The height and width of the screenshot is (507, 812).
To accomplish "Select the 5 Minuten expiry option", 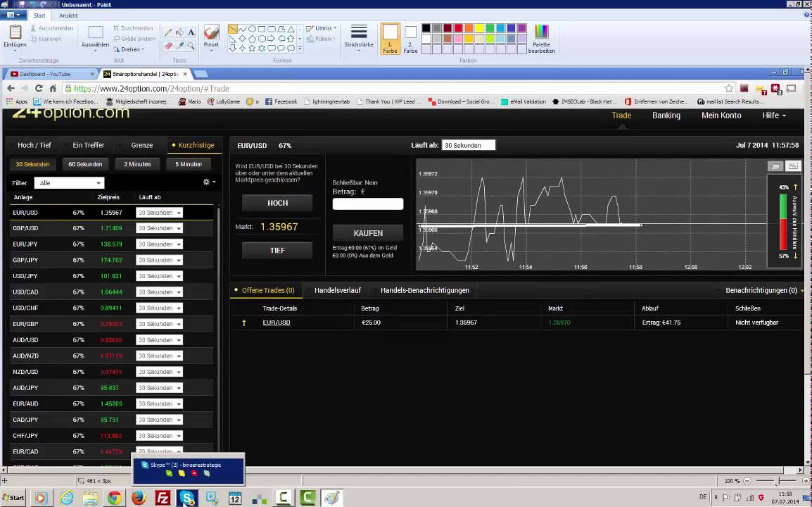I will (189, 164).
